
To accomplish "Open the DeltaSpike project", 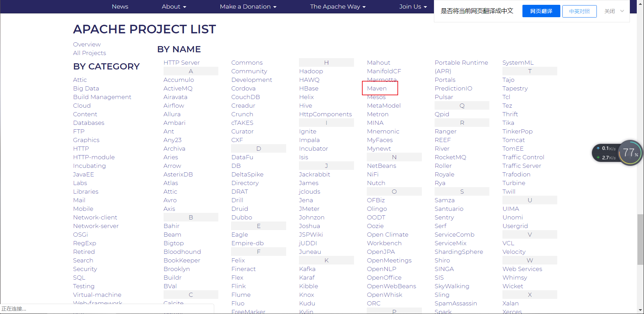I will (247, 174).
